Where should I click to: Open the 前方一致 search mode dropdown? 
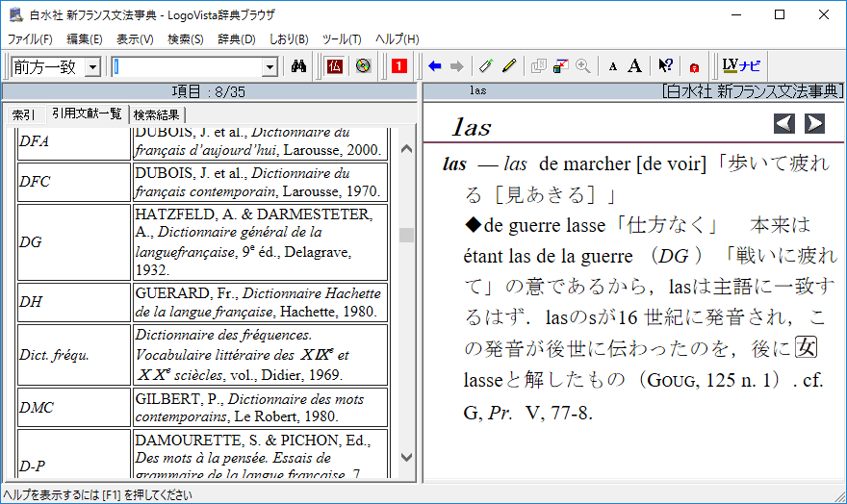93,67
